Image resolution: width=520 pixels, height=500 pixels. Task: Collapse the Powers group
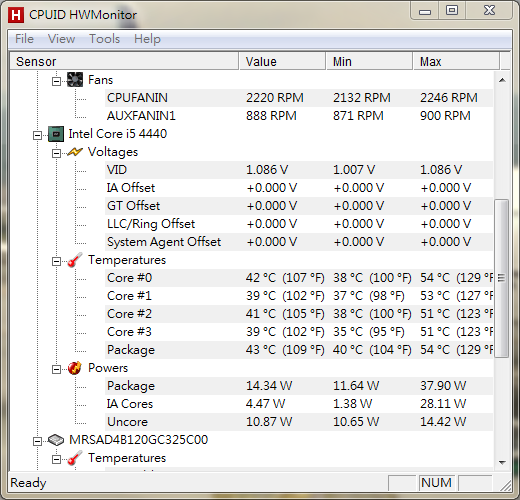56,369
